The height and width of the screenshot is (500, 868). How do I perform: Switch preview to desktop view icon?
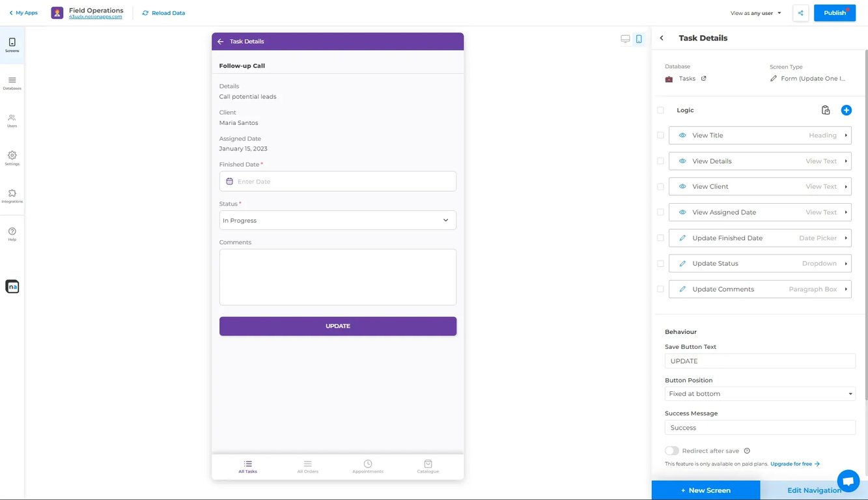pyautogui.click(x=625, y=39)
